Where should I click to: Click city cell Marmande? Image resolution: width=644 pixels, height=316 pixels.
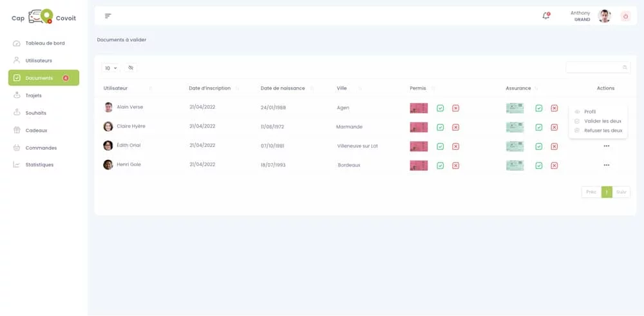[349, 127]
